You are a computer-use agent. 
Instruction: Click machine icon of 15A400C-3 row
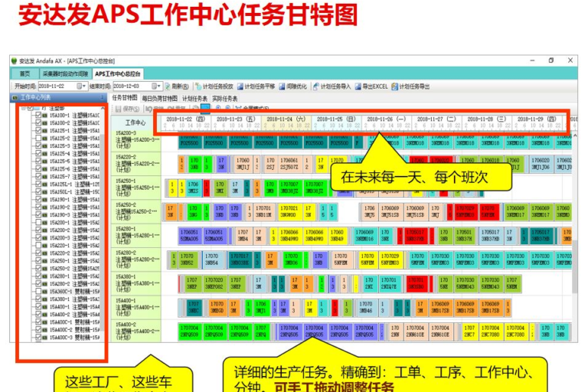click(x=45, y=337)
